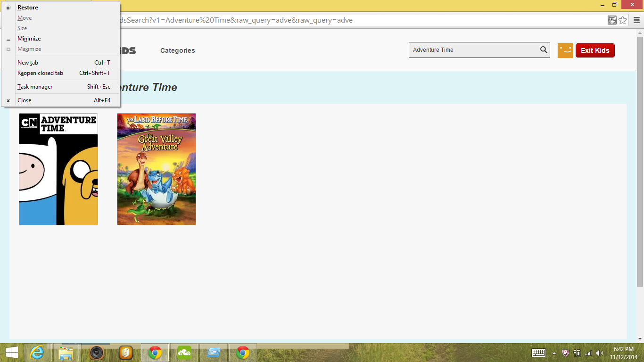Viewport: 644px width, 362px height.
Task: Open the blue window app in taskbar
Action: coord(214,353)
